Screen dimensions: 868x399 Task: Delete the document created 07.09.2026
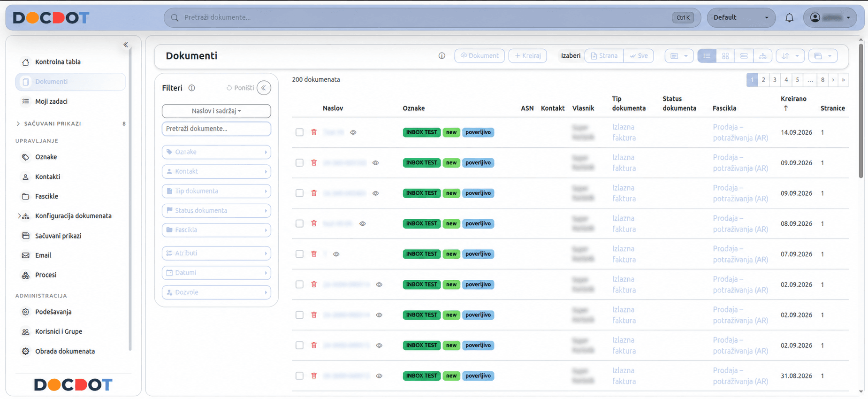[x=314, y=254]
